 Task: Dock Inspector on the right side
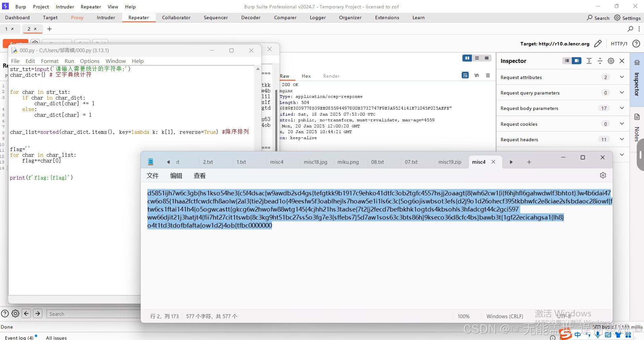577,61
